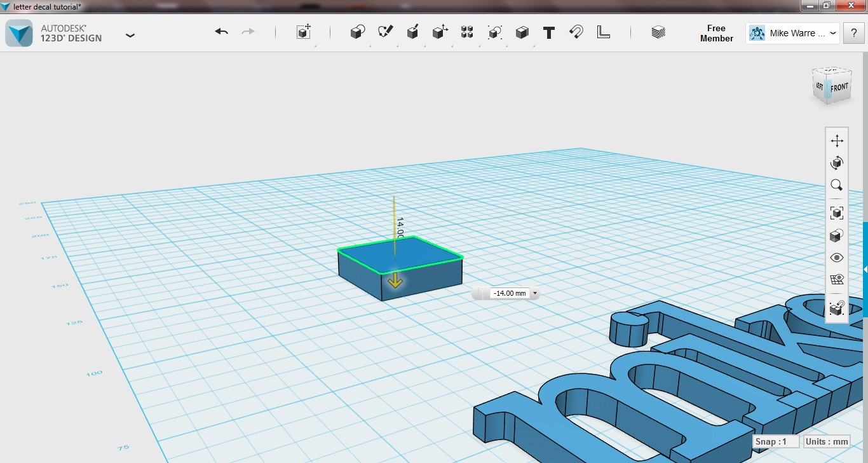Select the Text tool
The width and height of the screenshot is (868, 463).
(x=549, y=32)
